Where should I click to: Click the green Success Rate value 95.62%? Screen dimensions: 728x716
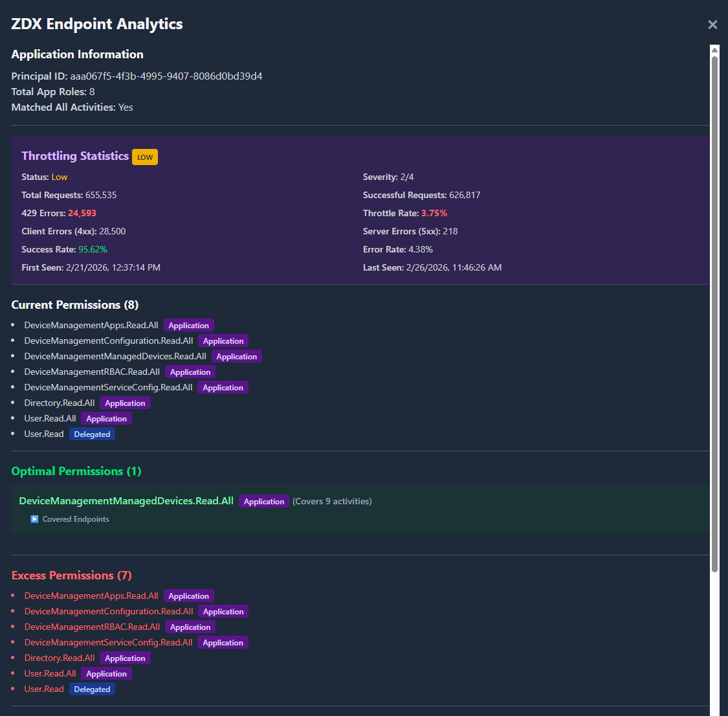pyautogui.click(x=93, y=249)
